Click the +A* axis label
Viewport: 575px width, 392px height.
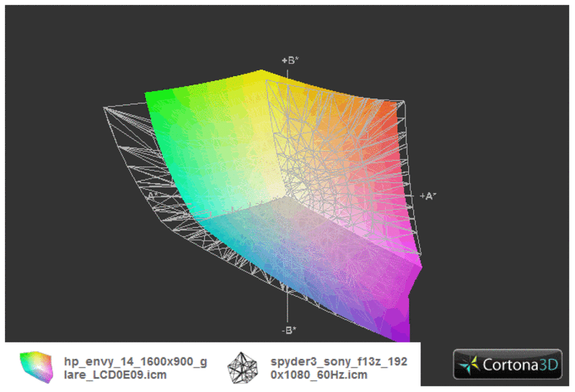coord(428,196)
